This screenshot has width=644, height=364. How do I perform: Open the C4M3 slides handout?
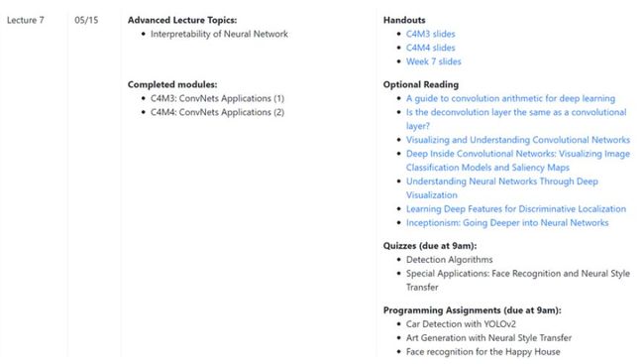coord(430,34)
